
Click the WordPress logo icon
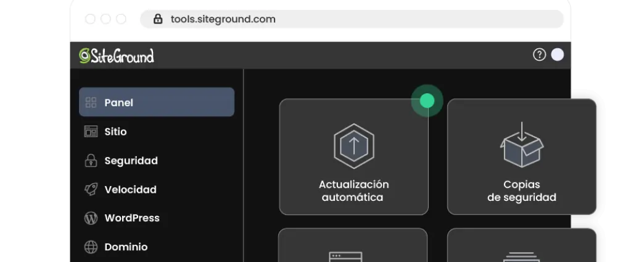(91, 218)
